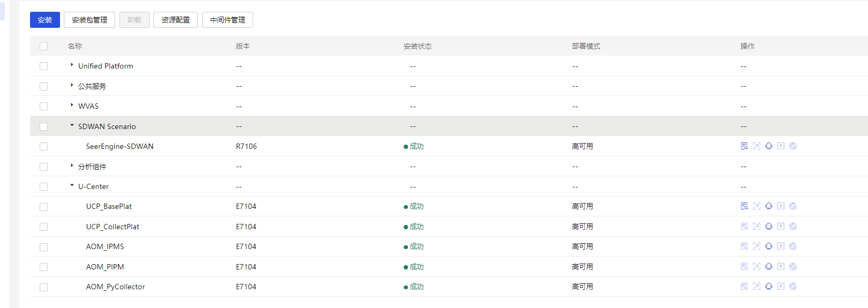The image size is (868, 308).
Task: Click the blue 安装 button
Action: coord(45,20)
